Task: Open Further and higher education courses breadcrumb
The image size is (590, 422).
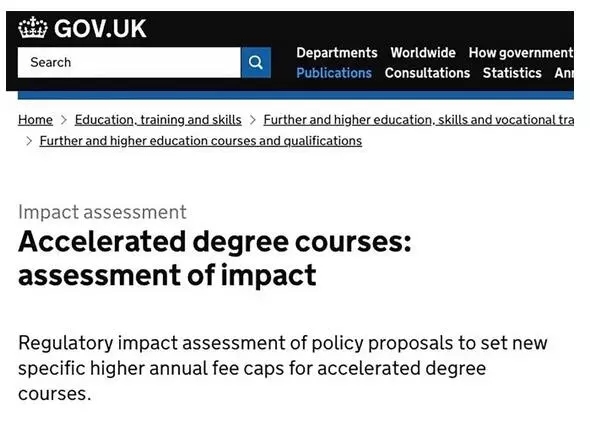Action: (201, 141)
